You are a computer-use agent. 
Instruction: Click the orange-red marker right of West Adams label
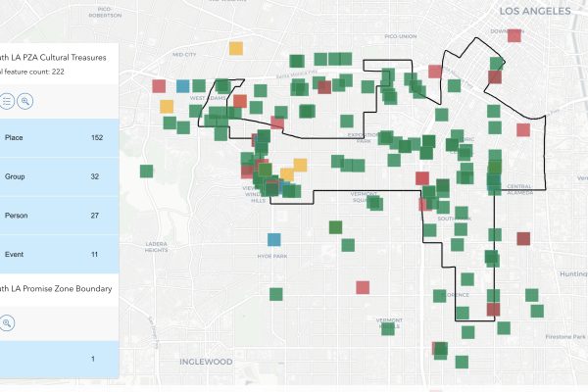[x=240, y=101]
